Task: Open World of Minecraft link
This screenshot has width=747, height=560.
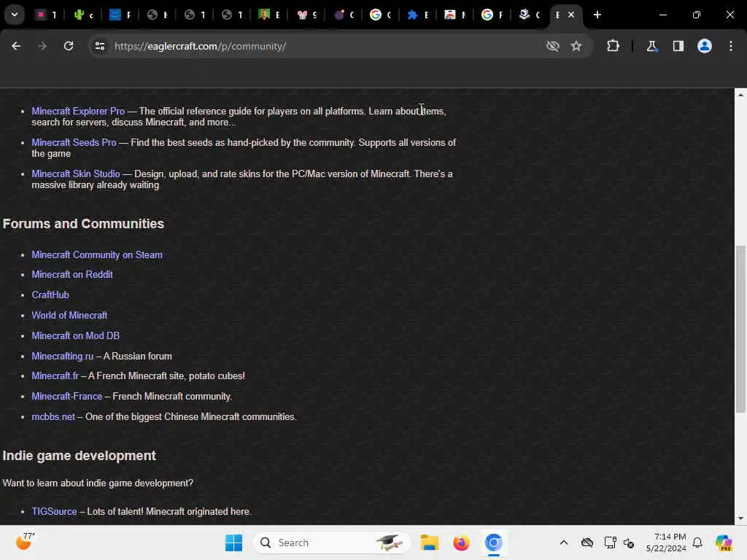Action: 69,315
